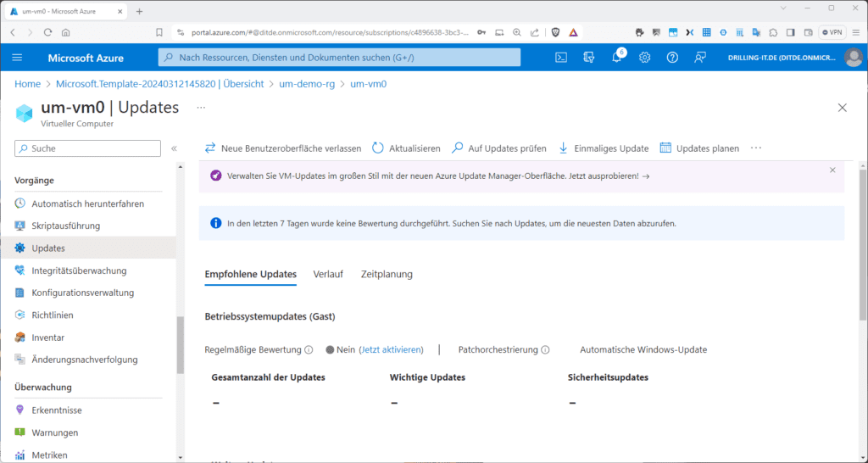Click the um-vm0 breadcrumb
This screenshot has height=463, width=868.
pyautogui.click(x=368, y=84)
